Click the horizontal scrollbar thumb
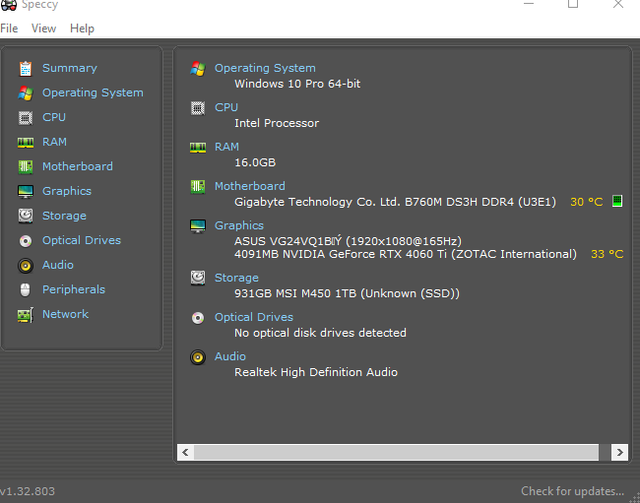 click(396, 452)
